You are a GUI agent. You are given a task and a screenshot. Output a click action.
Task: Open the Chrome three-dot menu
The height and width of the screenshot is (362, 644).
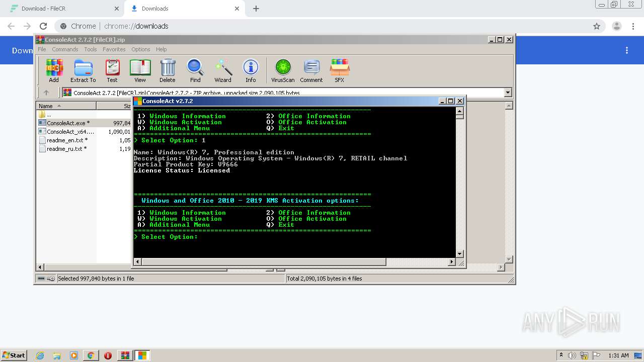(633, 26)
